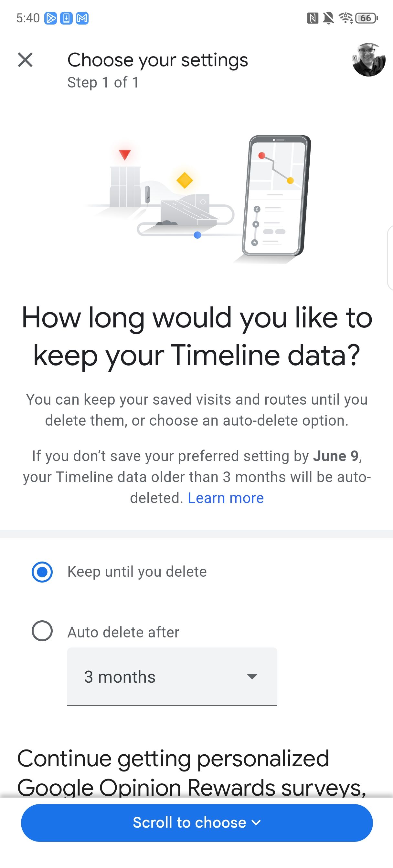
Task: Tap the side edge panel handle
Action: tap(390, 258)
